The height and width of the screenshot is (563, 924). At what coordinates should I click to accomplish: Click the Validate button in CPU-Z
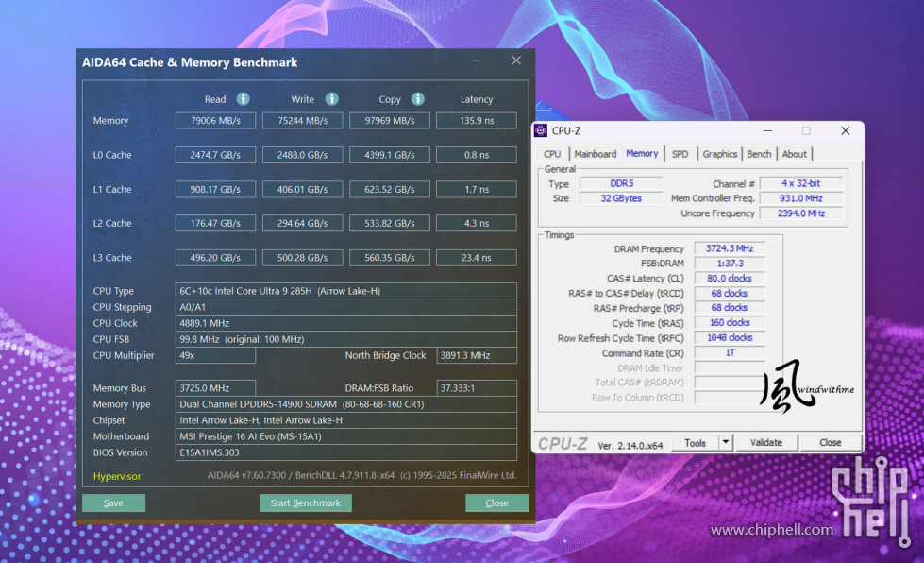[766, 442]
